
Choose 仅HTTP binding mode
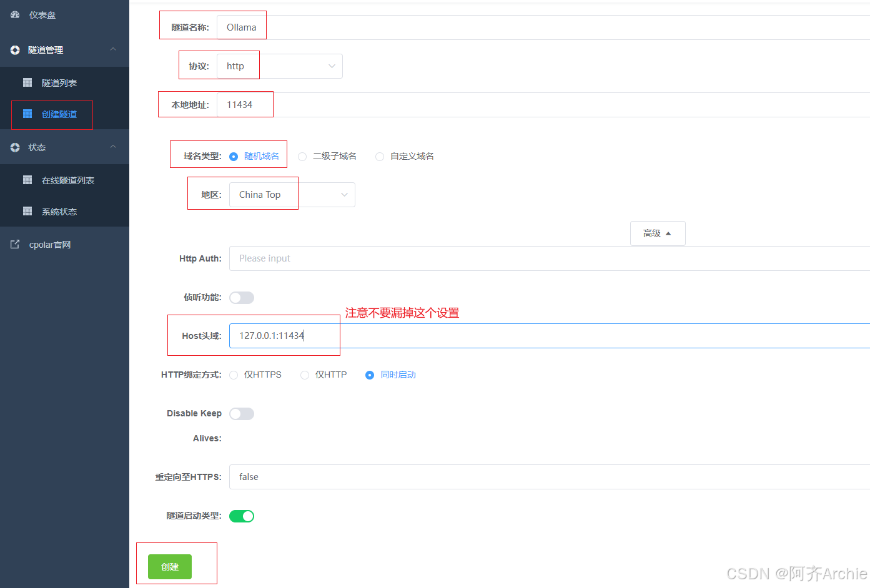tap(305, 375)
